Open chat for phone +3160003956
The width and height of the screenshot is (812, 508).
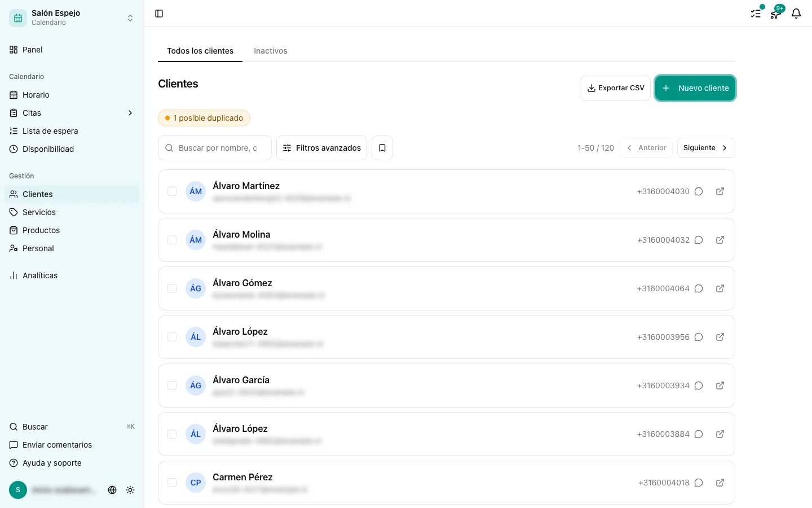pos(699,337)
